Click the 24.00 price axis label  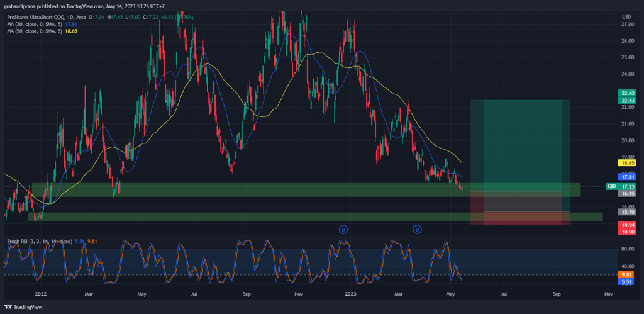coord(627,74)
